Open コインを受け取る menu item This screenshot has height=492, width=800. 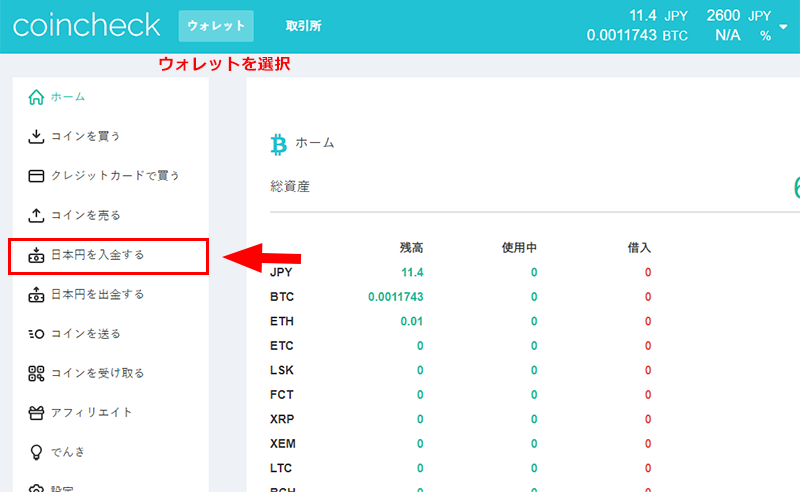pyautogui.click(x=97, y=373)
